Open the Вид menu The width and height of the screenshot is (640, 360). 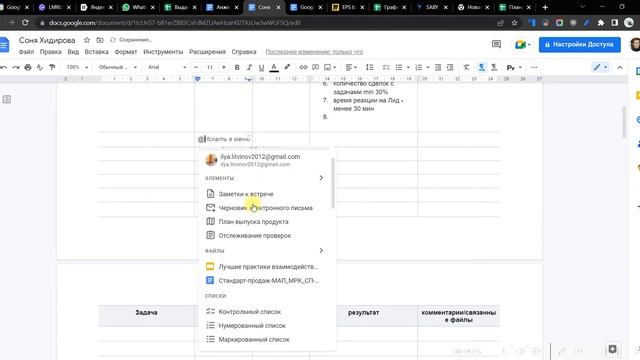(73, 52)
